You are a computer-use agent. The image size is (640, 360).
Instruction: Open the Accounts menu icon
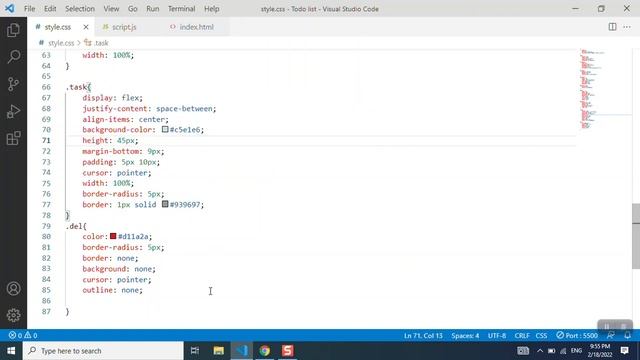coord(13,289)
